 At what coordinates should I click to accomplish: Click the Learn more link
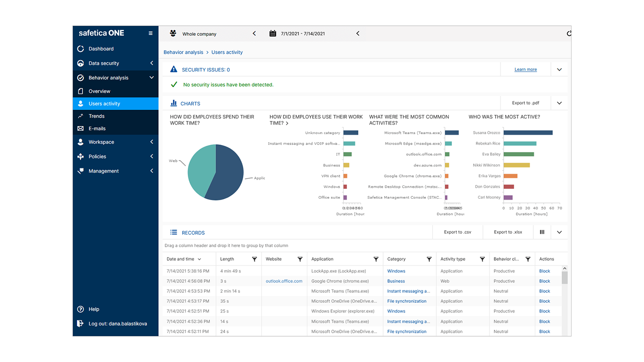(525, 70)
